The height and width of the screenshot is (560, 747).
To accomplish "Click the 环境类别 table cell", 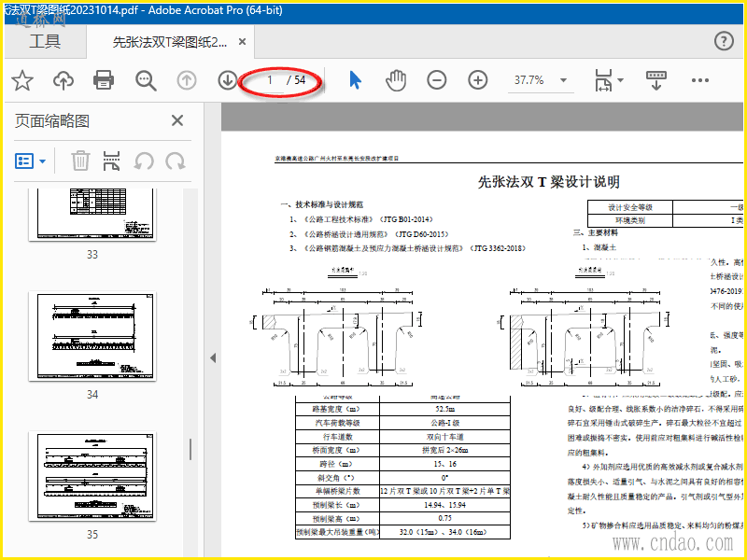I will point(629,220).
